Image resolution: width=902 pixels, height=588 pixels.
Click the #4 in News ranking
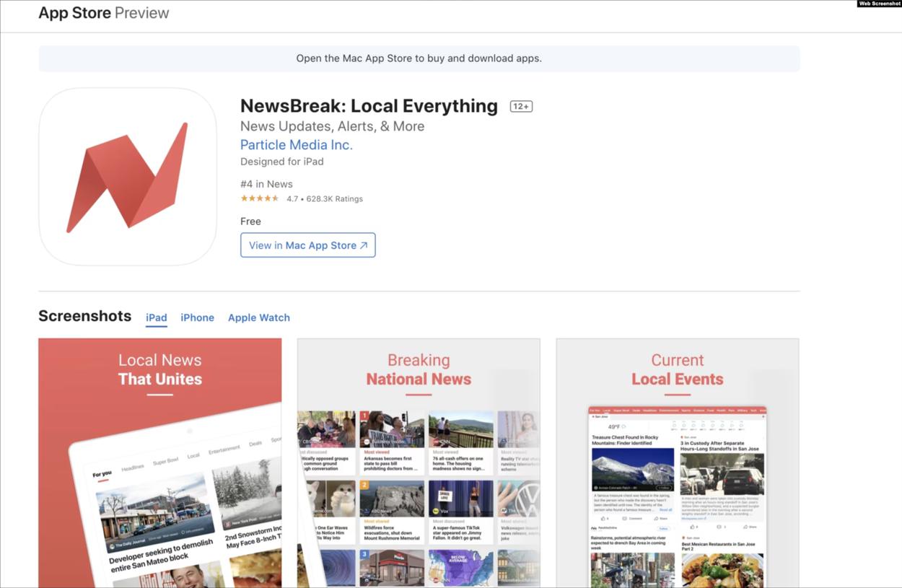(266, 184)
